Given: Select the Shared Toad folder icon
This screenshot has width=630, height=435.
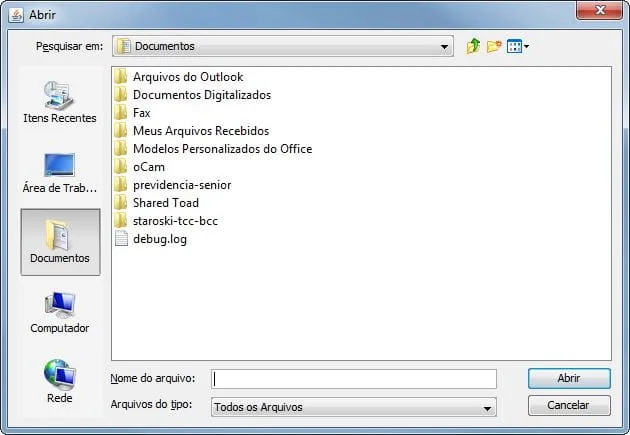Looking at the screenshot, I should pyautogui.click(x=121, y=202).
